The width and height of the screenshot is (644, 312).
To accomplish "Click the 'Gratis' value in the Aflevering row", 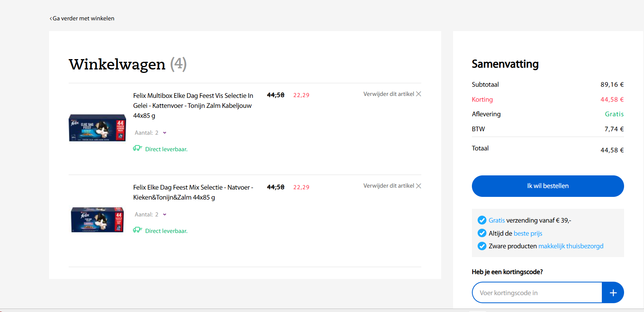I will pos(614,114).
